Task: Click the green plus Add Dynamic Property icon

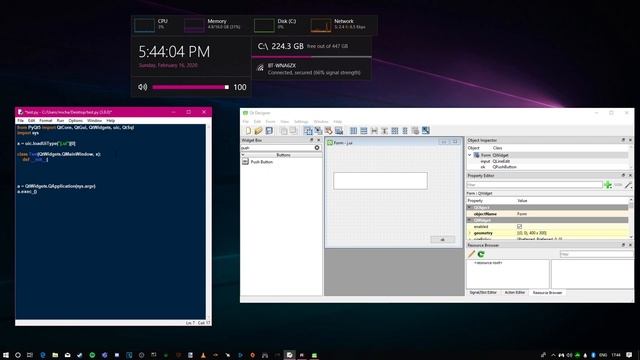Action: pos(608,185)
